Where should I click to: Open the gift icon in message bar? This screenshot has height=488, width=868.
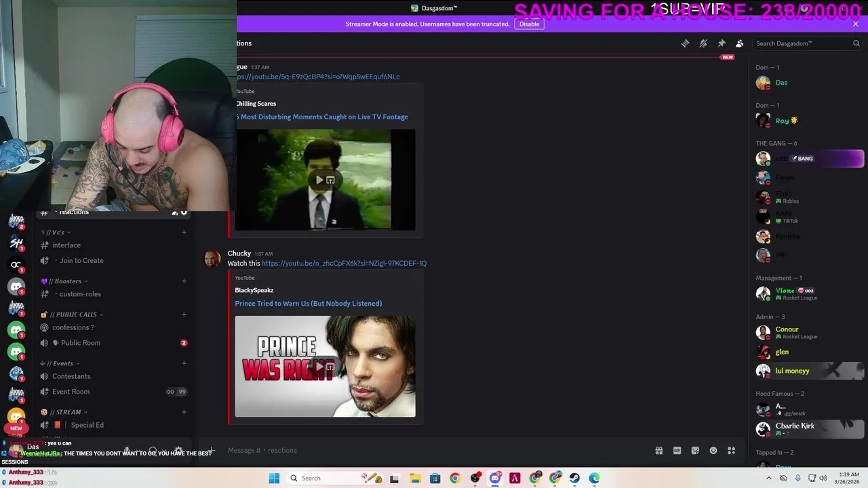click(x=658, y=451)
